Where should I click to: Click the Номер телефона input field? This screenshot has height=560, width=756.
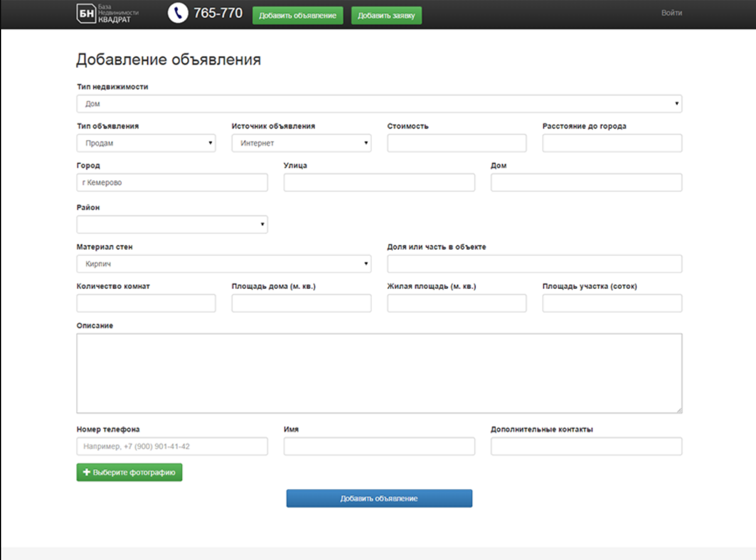pyautogui.click(x=173, y=446)
